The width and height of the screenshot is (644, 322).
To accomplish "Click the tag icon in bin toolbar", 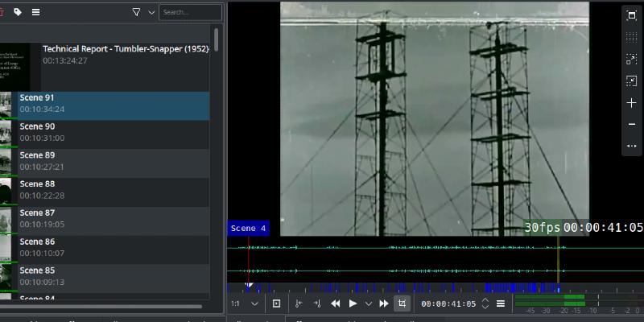I will [x=18, y=12].
